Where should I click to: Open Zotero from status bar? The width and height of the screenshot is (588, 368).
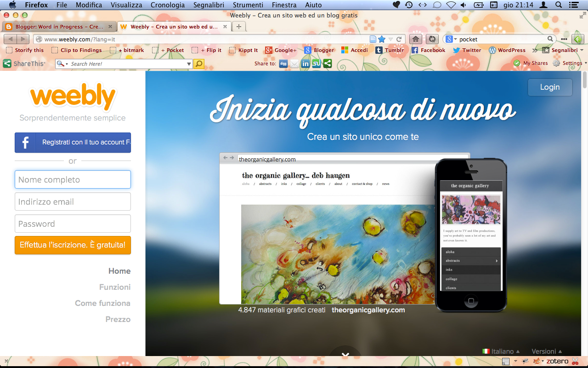point(557,361)
